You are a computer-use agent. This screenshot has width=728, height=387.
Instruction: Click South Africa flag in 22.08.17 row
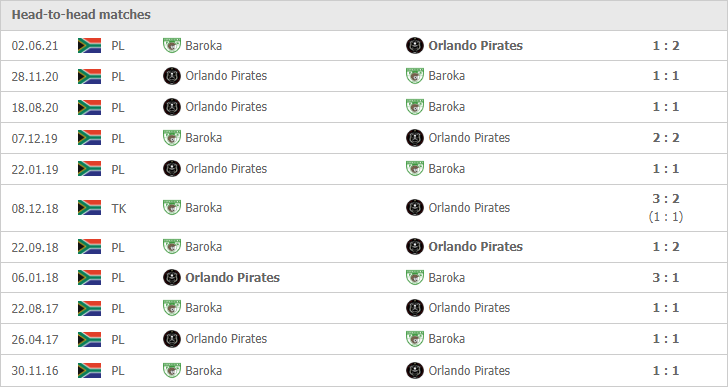pyautogui.click(x=89, y=308)
